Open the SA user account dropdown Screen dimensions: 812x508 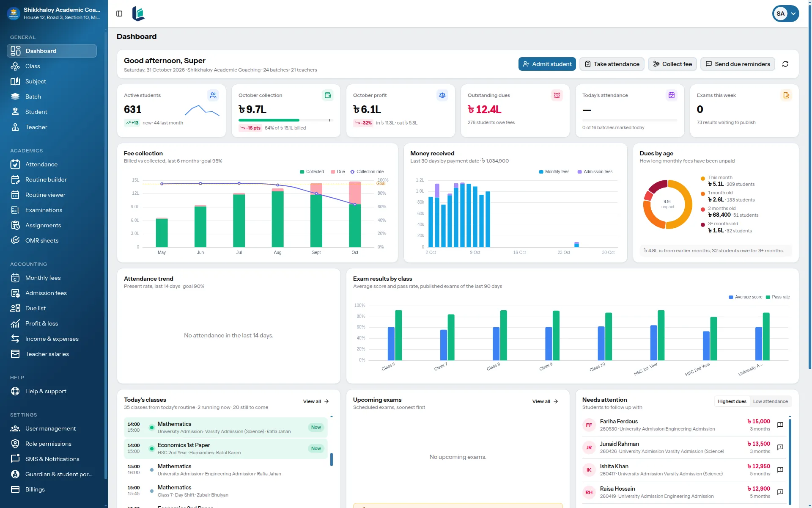click(785, 14)
